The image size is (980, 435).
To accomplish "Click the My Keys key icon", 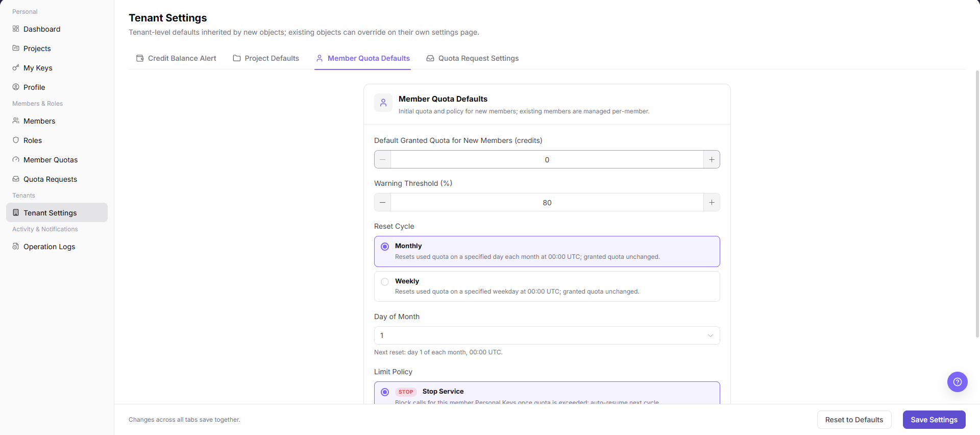I will tap(16, 67).
